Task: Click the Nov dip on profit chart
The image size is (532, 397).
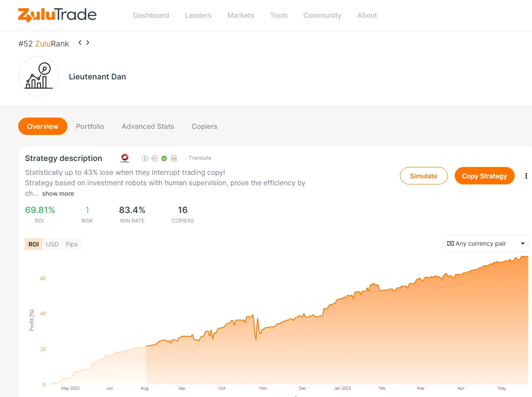Action: (256, 339)
